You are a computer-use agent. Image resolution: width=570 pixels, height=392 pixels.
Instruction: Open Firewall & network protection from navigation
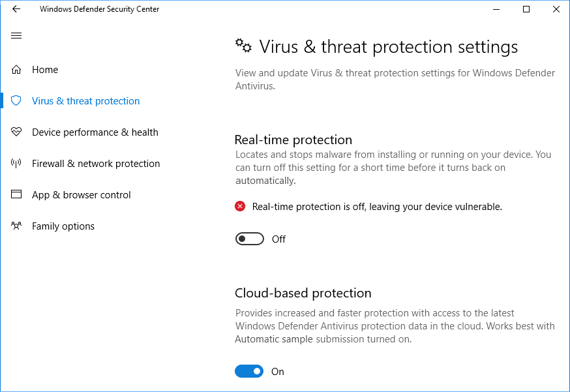click(96, 163)
